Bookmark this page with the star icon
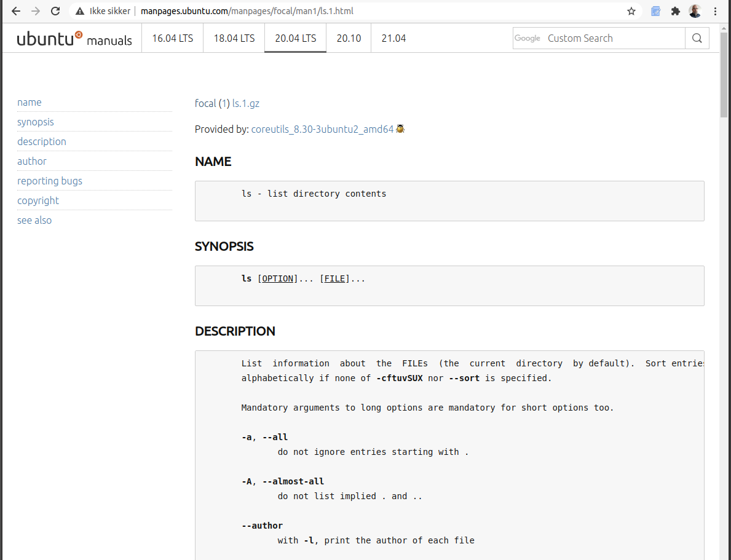The height and width of the screenshot is (560, 731). coord(631,11)
